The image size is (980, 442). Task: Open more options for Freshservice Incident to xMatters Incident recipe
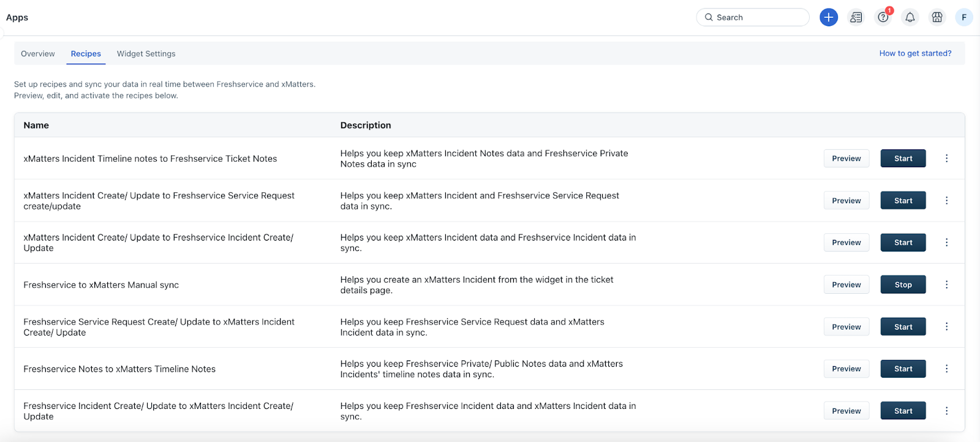coord(946,411)
